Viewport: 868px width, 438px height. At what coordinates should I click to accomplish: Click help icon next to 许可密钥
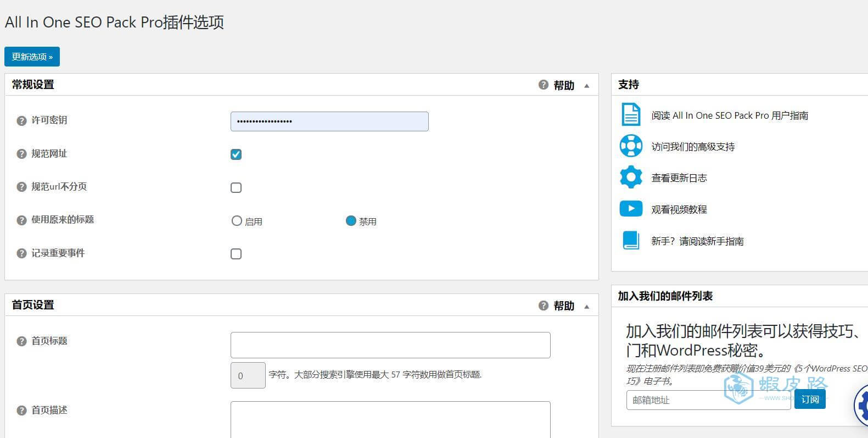[21, 121]
